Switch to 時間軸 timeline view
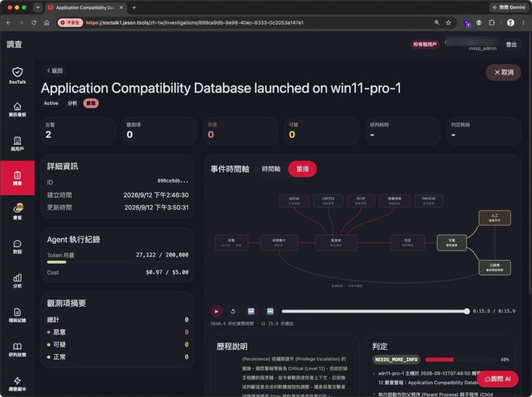This screenshot has width=532, height=397. [271, 169]
